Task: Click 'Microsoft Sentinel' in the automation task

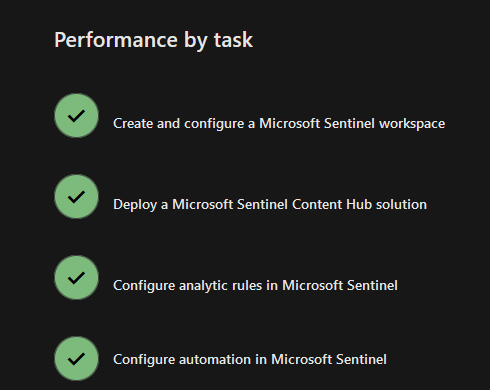Action: click(x=329, y=359)
